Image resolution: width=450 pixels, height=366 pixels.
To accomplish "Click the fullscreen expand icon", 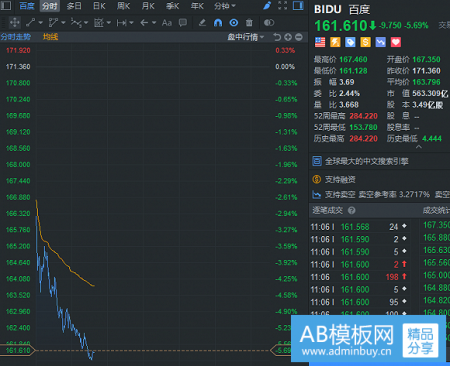I will coord(283,6).
